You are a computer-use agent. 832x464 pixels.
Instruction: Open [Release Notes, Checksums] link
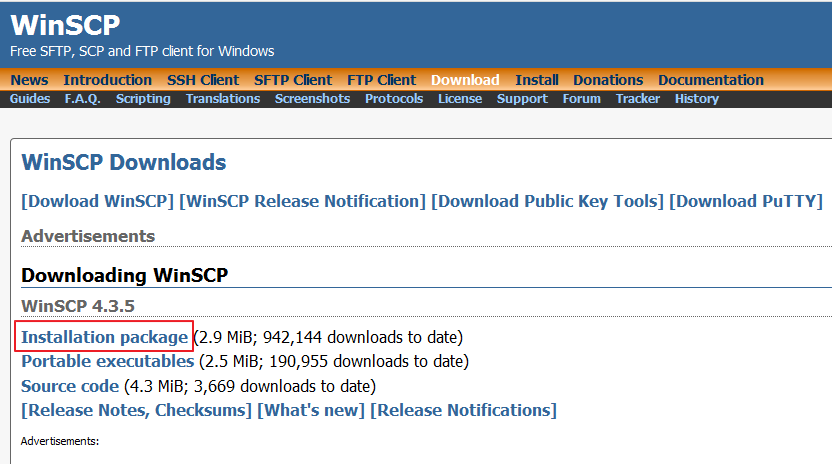click(136, 410)
